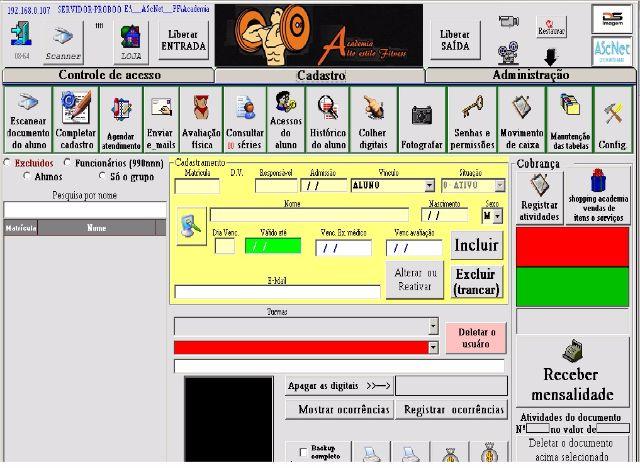The width and height of the screenshot is (640, 468).
Task: Expand the red dropdown below Turmas
Action: pos(433,348)
